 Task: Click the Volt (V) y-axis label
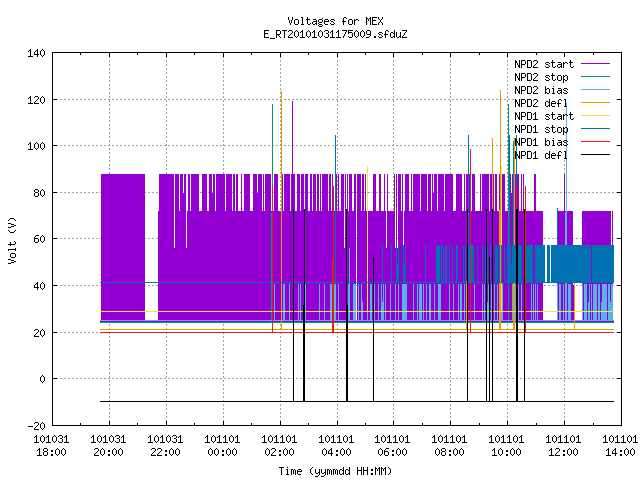pyautogui.click(x=12, y=240)
